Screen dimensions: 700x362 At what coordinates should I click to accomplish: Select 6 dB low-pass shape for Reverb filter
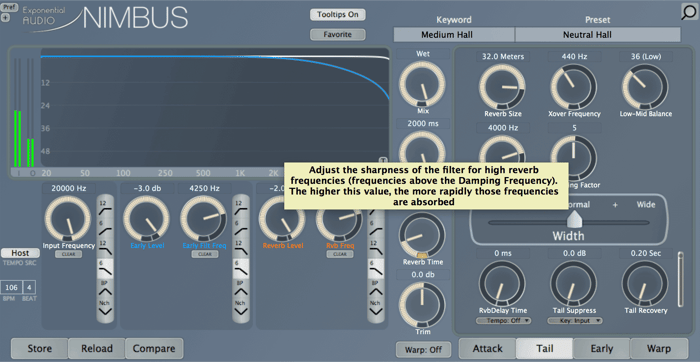click(x=376, y=268)
